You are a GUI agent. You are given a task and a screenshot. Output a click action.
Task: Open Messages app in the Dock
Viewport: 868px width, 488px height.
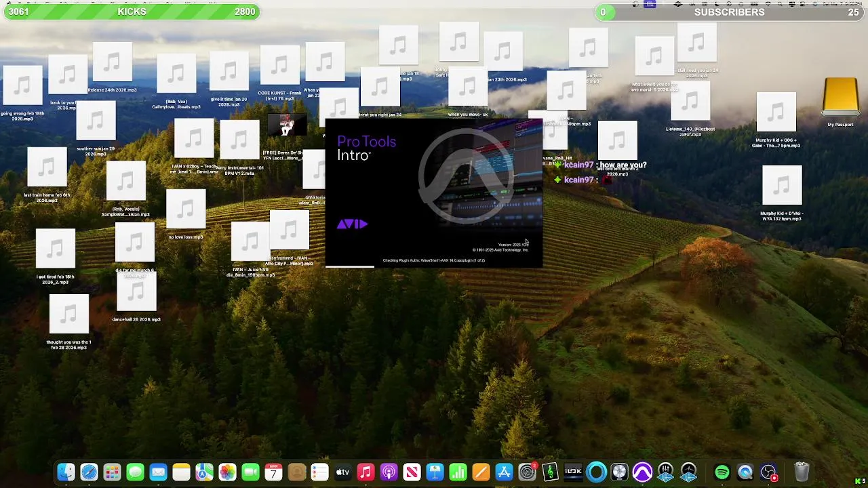[x=135, y=472]
